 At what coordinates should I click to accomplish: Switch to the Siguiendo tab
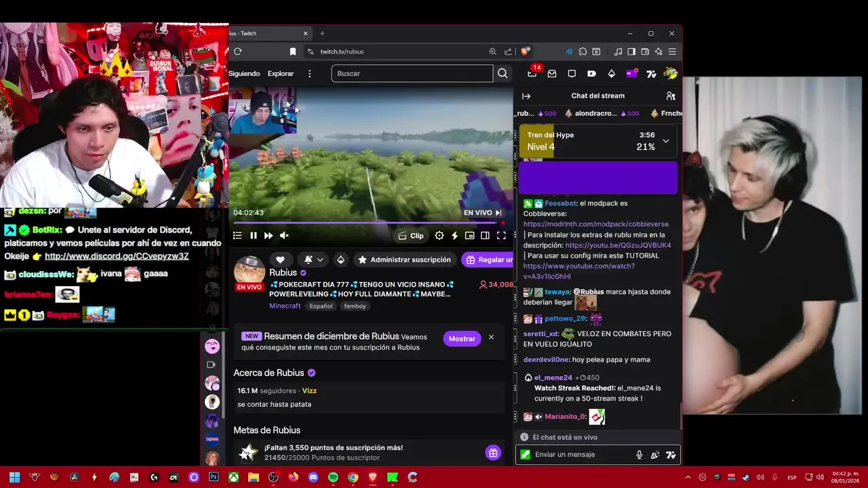244,73
